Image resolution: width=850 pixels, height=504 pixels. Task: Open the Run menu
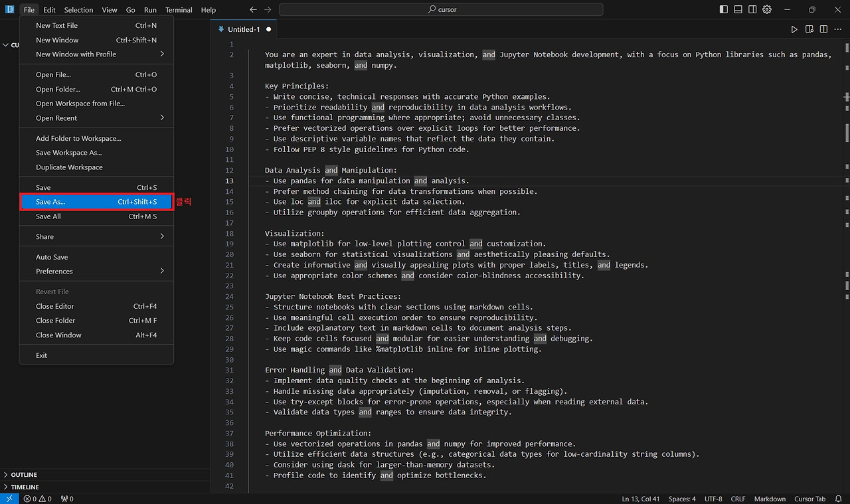pos(150,10)
